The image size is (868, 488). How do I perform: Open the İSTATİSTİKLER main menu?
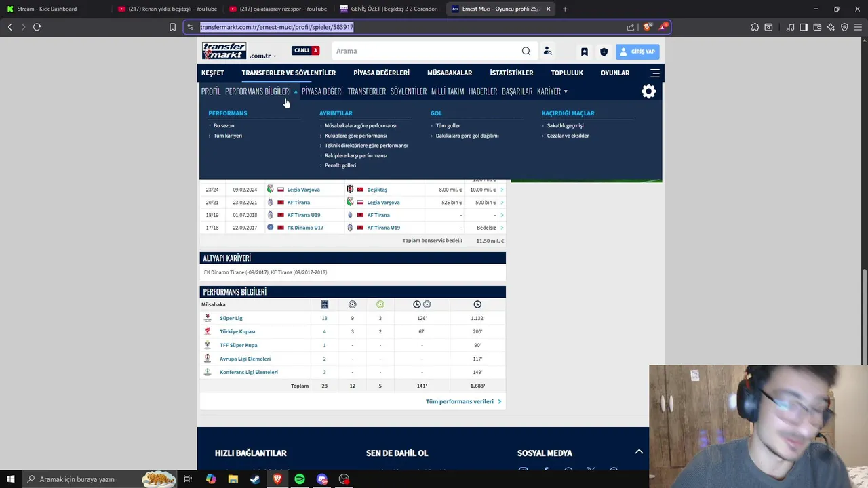click(511, 73)
